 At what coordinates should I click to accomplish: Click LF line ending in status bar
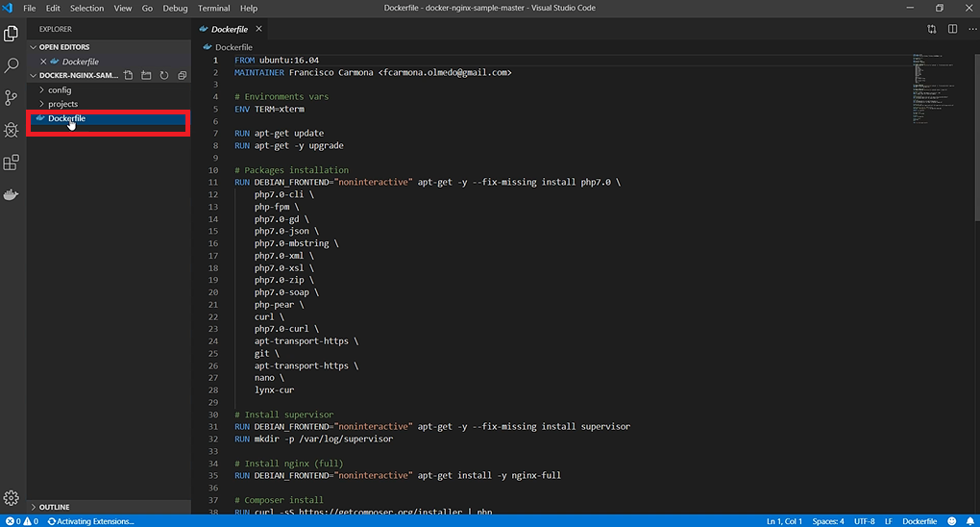point(888,520)
